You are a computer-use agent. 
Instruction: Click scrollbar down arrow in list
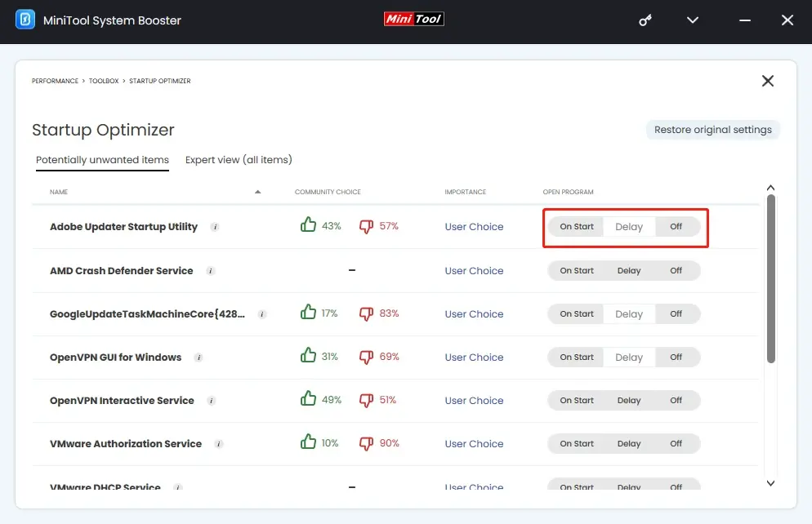click(x=770, y=483)
